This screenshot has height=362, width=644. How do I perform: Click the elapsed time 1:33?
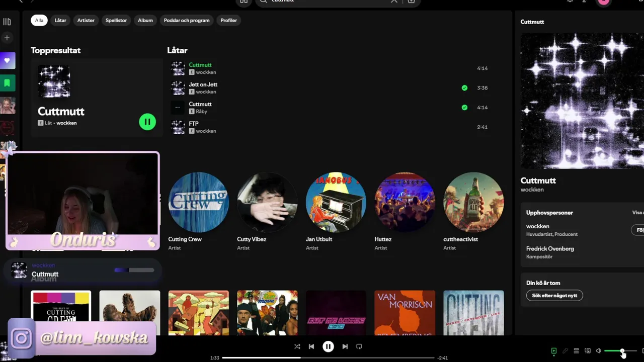[x=215, y=358]
